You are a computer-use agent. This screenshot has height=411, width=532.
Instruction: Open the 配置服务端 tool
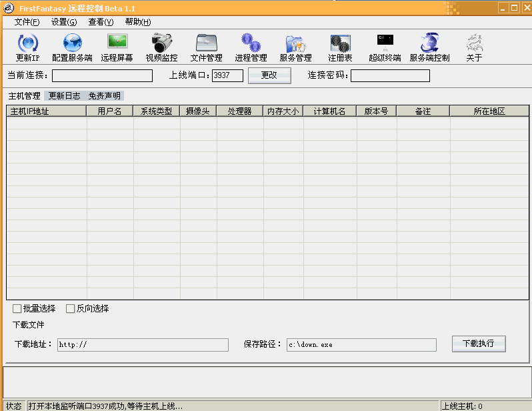pos(72,44)
